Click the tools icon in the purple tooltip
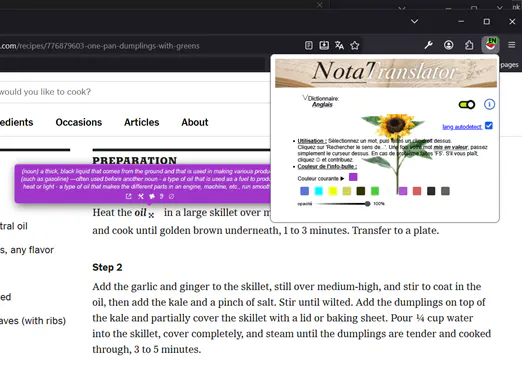 click(141, 196)
